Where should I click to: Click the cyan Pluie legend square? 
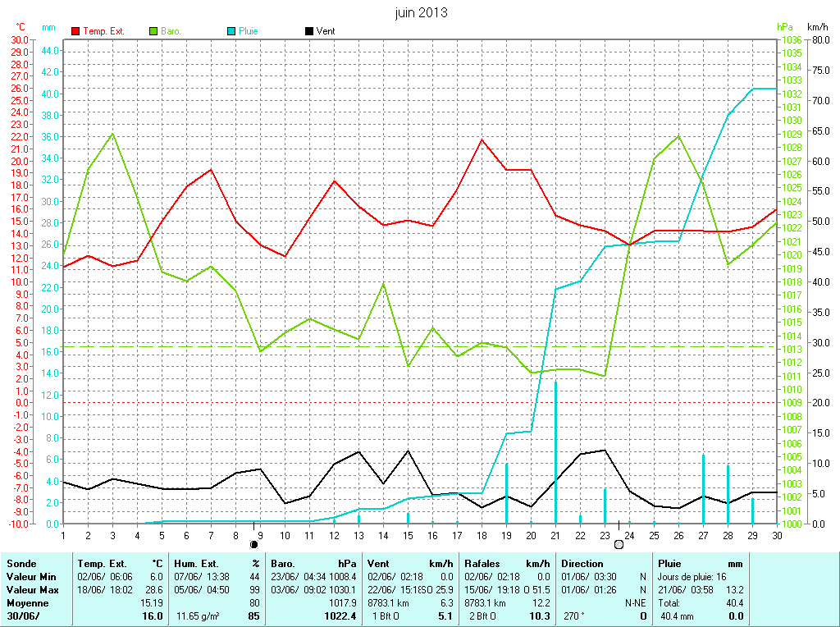pos(231,31)
